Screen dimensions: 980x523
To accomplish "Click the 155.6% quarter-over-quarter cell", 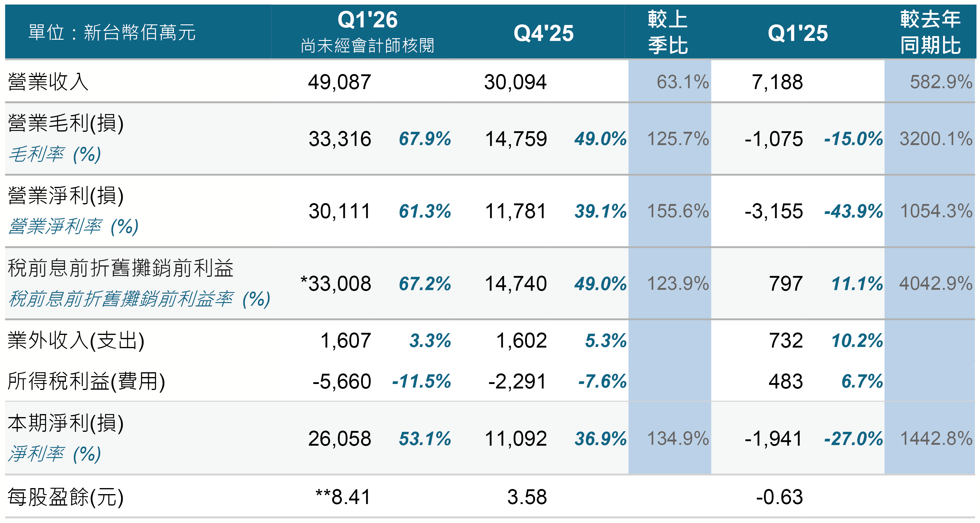I will click(x=678, y=212).
